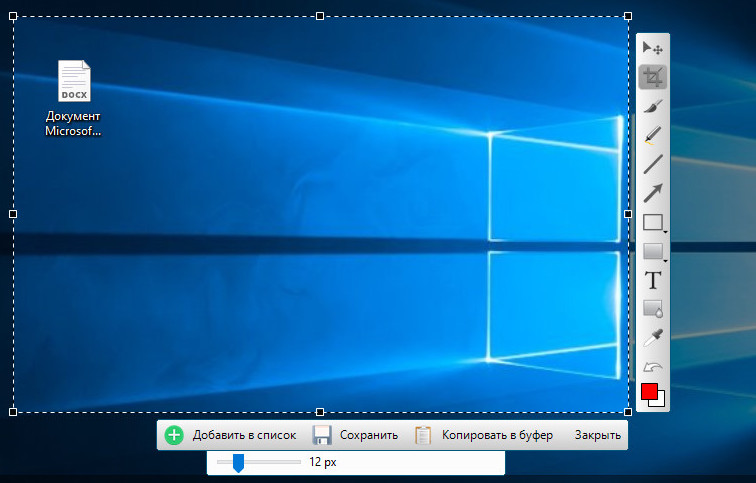Click the size slider thumb

pos(238,463)
